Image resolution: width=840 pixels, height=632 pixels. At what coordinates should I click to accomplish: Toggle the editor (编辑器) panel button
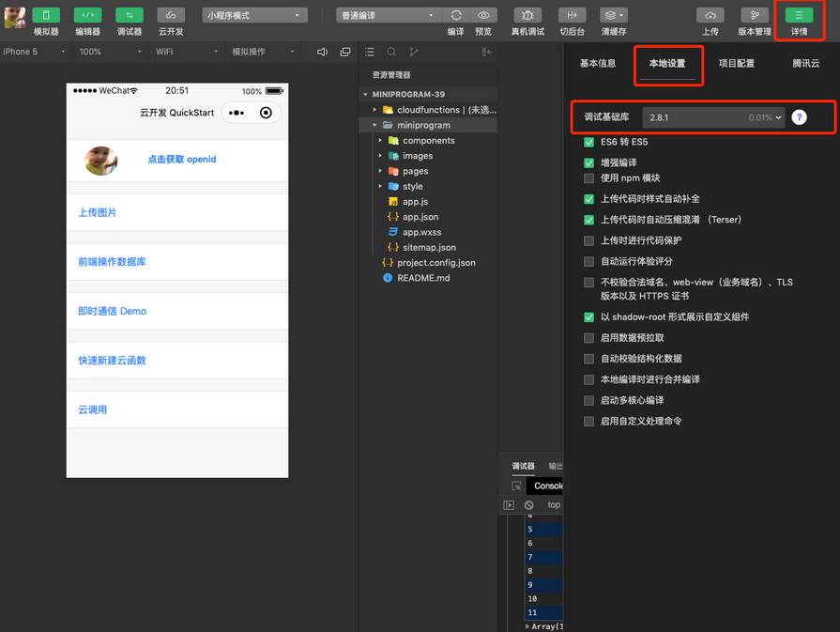(x=88, y=16)
